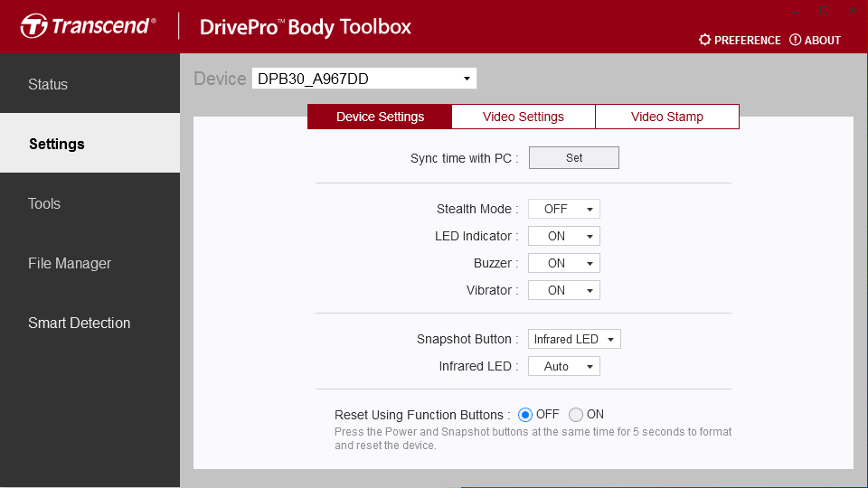This screenshot has height=488, width=868.
Task: Select Settings in the sidebar
Action: [90, 144]
